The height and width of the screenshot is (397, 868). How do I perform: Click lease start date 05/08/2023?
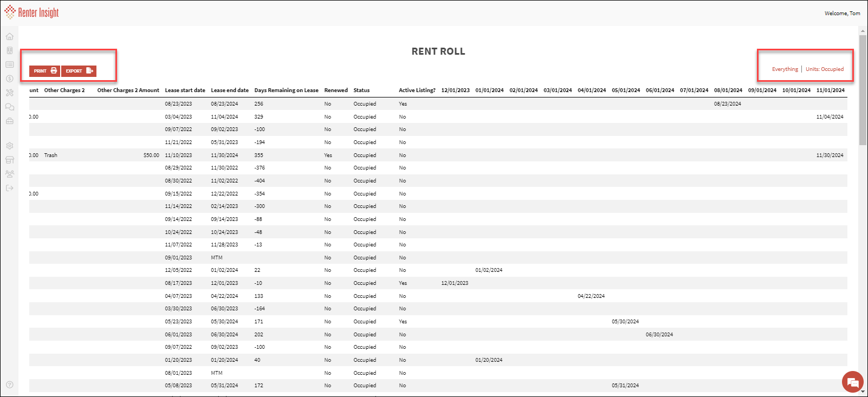pyautogui.click(x=178, y=386)
